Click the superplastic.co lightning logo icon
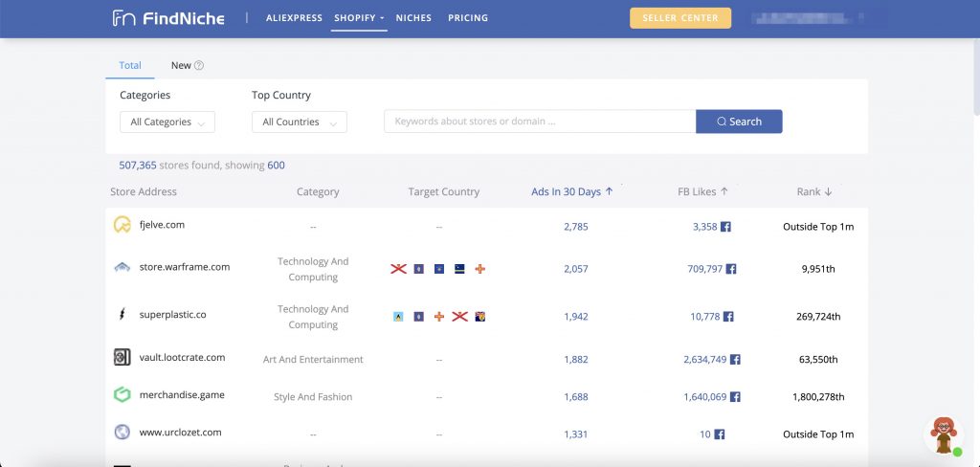The height and width of the screenshot is (467, 980). click(122, 315)
